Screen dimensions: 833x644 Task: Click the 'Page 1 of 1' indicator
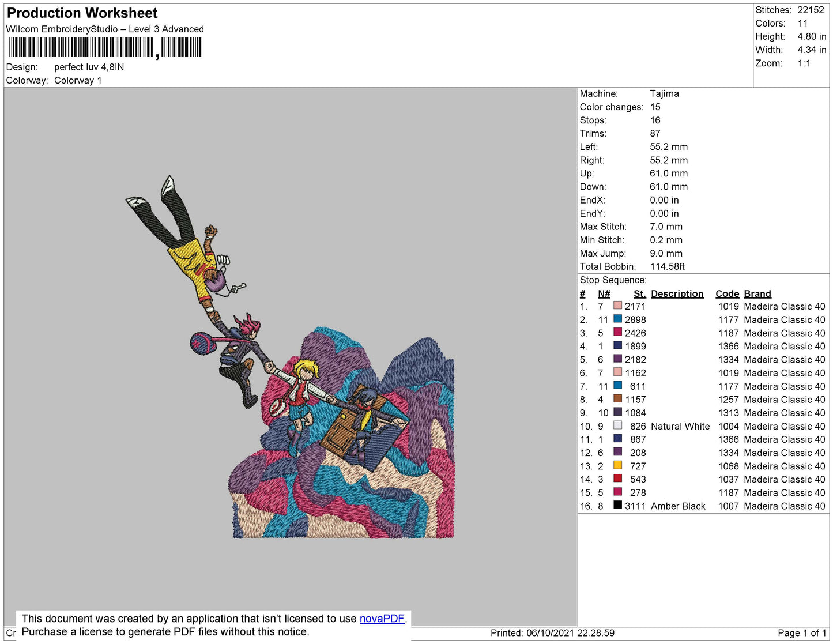802,633
